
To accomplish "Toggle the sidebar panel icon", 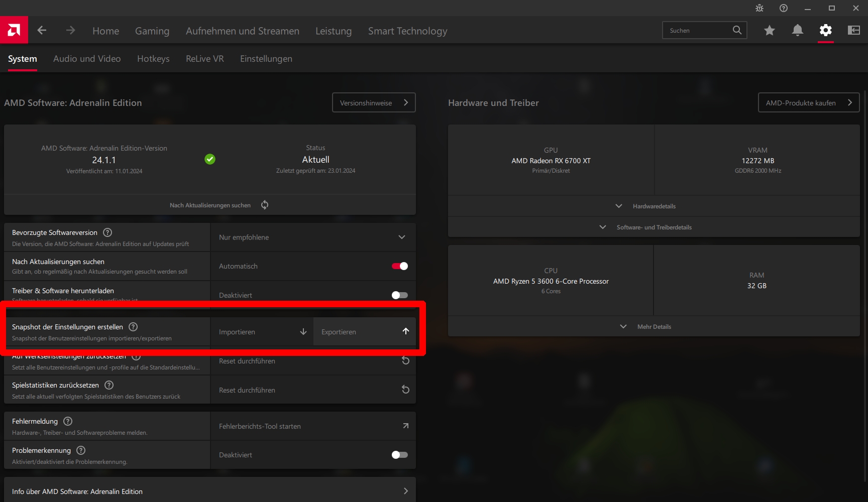I will tap(853, 30).
